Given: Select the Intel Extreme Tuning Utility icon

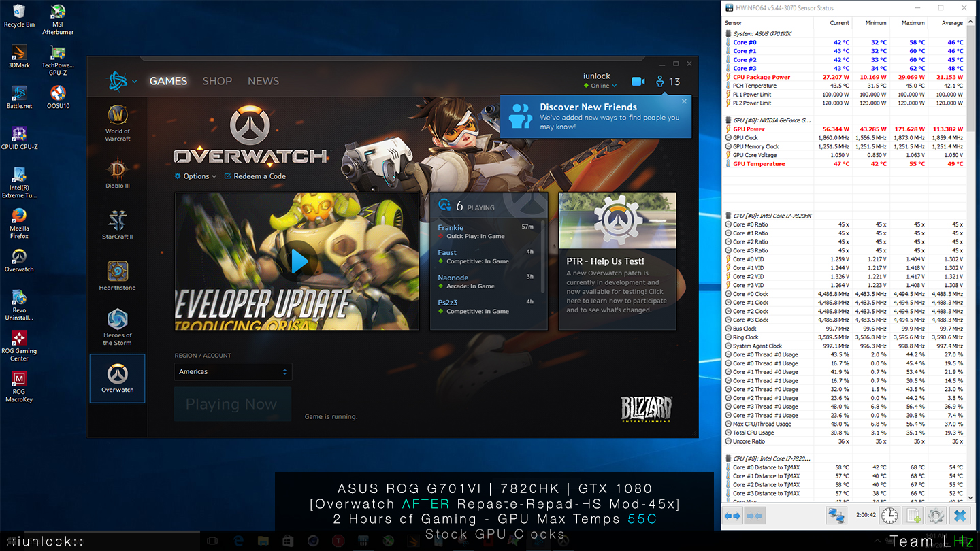Looking at the screenshot, I should point(19,182).
